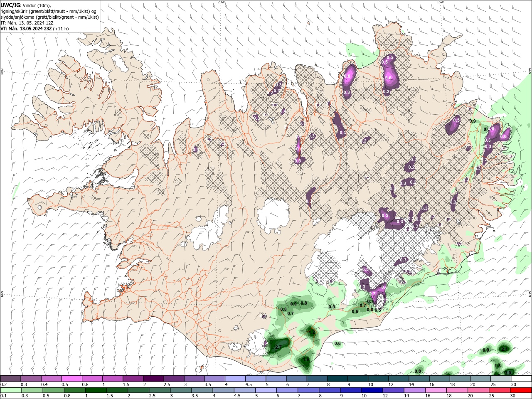The image size is (532, 399).
Task: Pick the white 30 swatch ending the upper legend
Action: 521,379
